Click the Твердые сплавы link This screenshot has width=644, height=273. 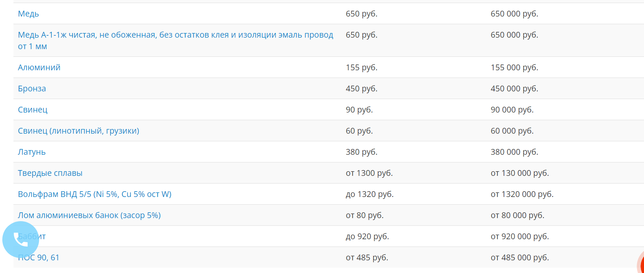(50, 173)
